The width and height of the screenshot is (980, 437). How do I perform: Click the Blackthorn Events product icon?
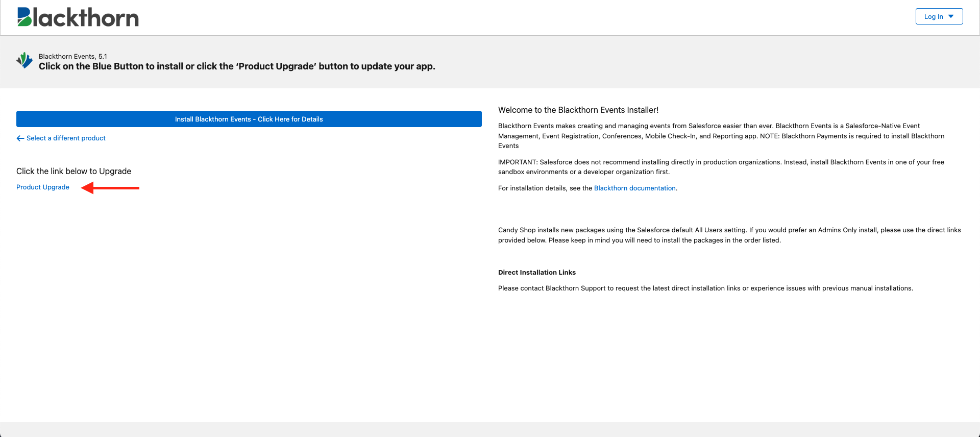24,60
